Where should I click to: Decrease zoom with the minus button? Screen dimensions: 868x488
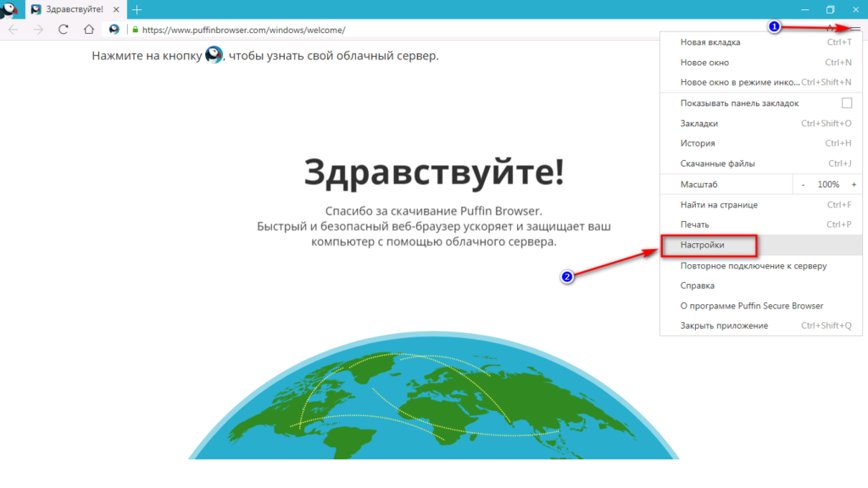(x=804, y=184)
